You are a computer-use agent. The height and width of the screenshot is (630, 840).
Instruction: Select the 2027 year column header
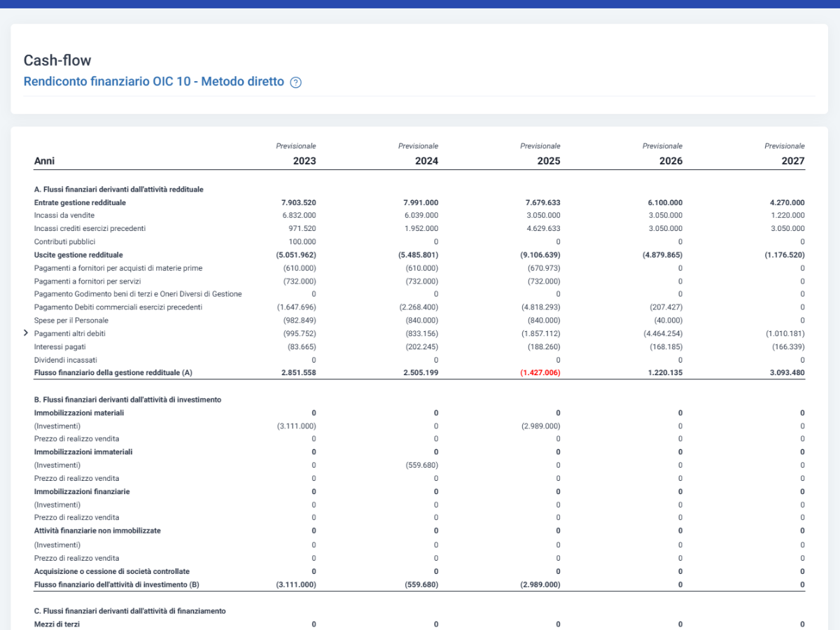[x=793, y=161]
